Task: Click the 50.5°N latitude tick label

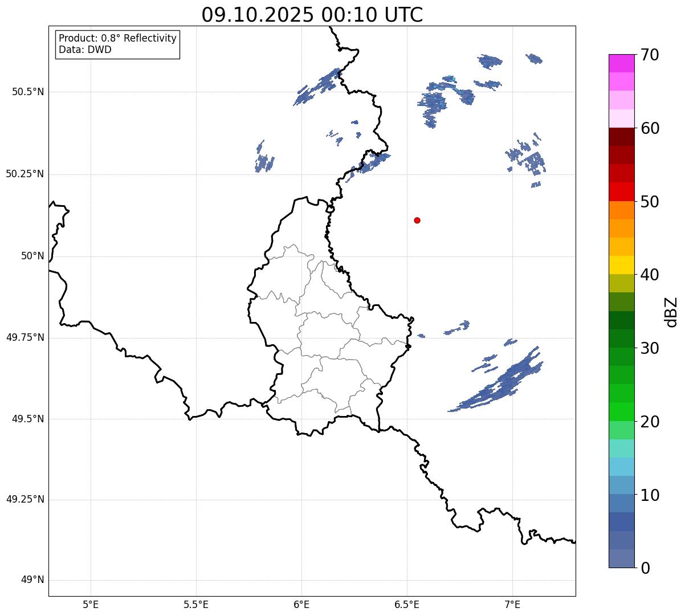Action: coord(27,92)
